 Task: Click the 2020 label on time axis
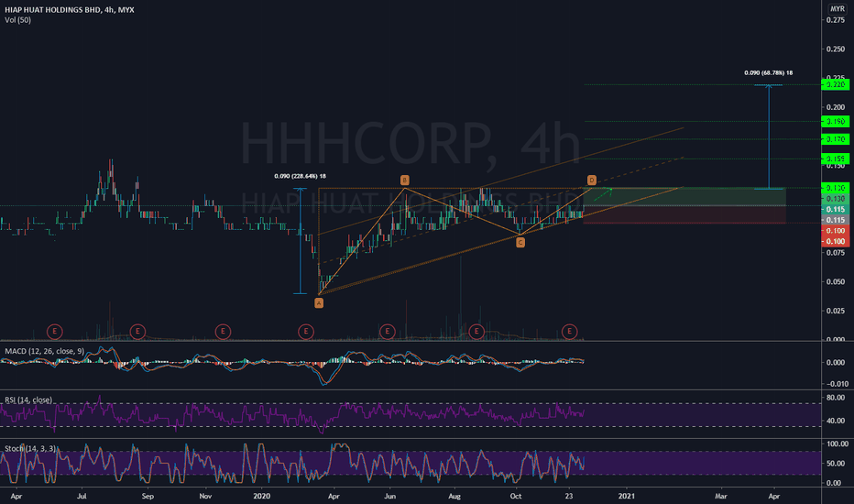pyautogui.click(x=262, y=496)
